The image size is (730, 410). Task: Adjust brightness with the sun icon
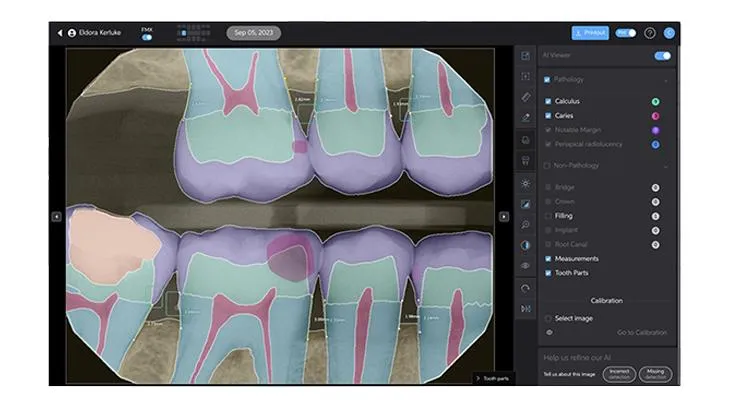pyautogui.click(x=525, y=183)
